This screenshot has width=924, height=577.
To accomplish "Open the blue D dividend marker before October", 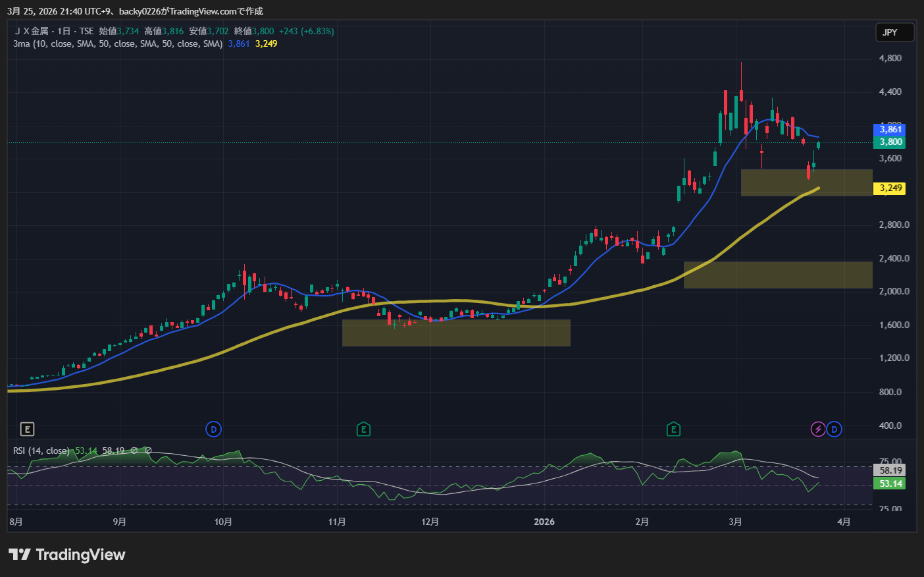I will click(213, 429).
